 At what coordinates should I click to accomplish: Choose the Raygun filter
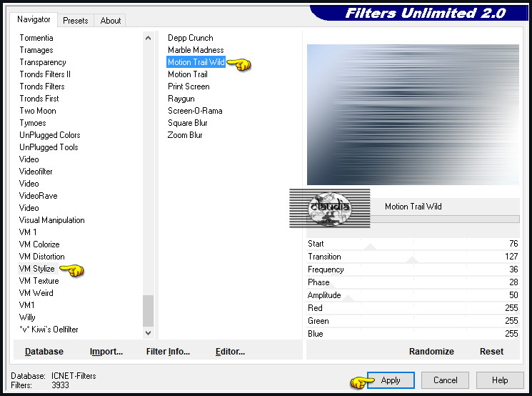coord(181,99)
